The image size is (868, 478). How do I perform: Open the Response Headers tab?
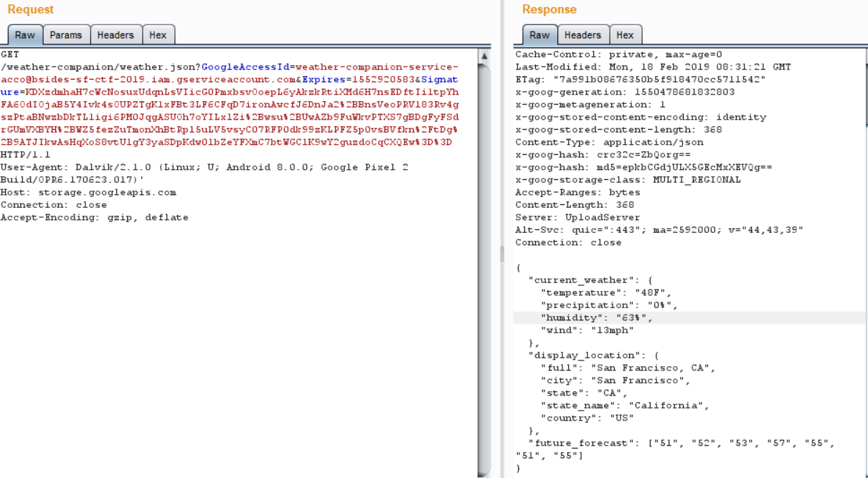coord(582,35)
